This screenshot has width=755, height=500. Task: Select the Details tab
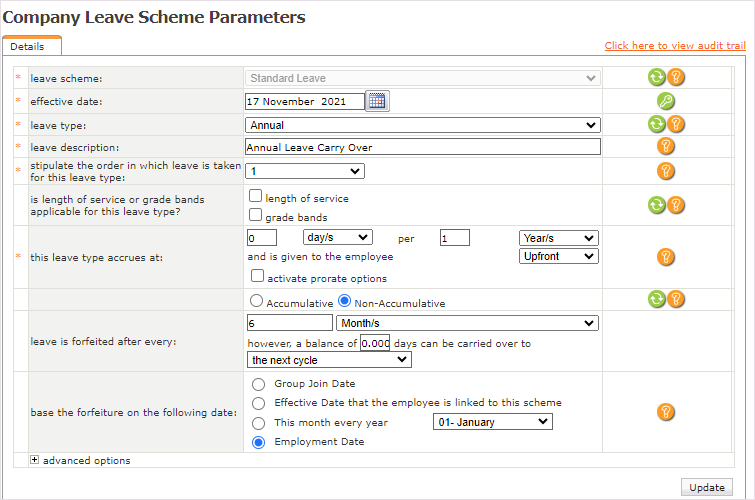[x=32, y=46]
